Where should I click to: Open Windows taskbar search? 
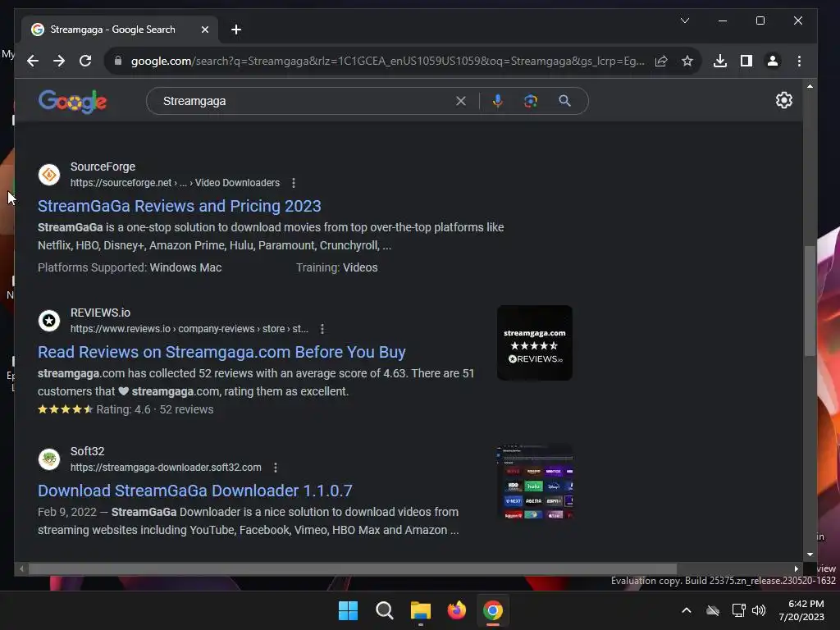(x=384, y=610)
